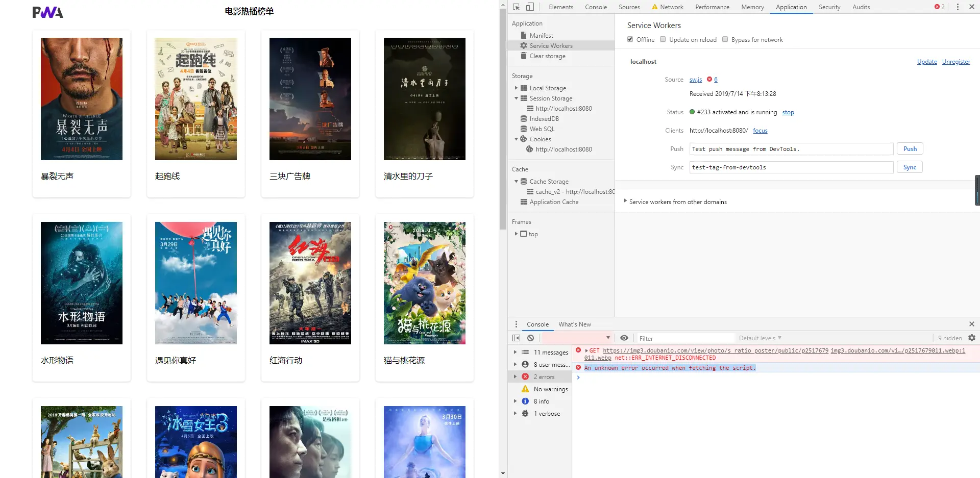Open the Default levels dropdown

point(760,338)
